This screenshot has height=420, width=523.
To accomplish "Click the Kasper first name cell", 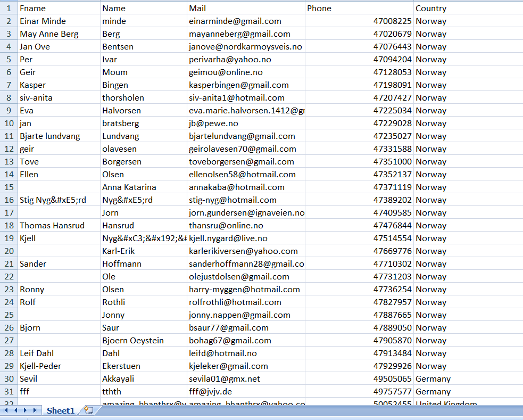I will (x=59, y=85).
